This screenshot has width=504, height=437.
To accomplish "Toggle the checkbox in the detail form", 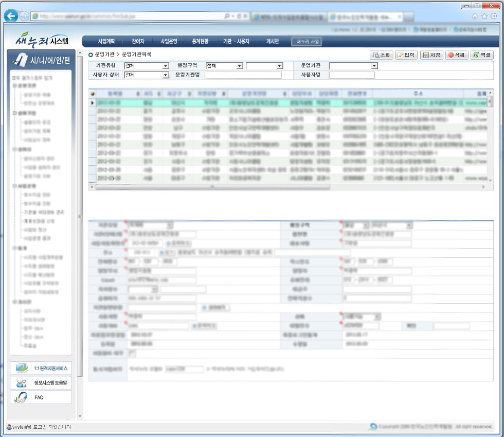I will pyautogui.click(x=132, y=353).
